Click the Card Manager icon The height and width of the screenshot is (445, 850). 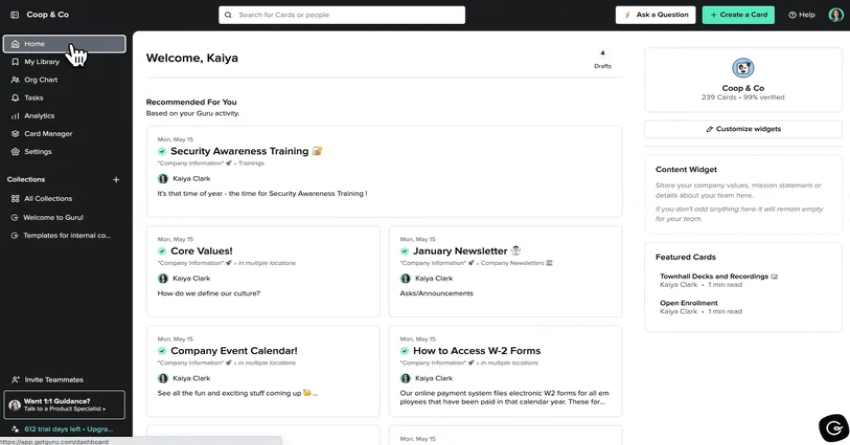pyautogui.click(x=15, y=134)
